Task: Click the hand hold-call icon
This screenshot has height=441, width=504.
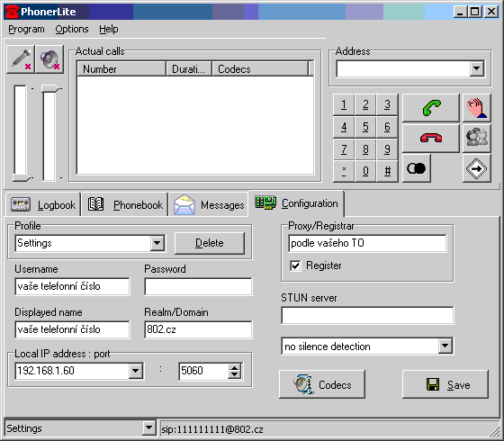Action: point(477,108)
